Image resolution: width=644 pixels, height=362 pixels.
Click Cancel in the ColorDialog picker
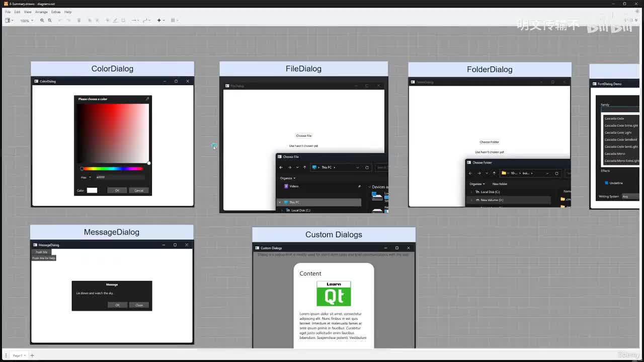coord(139,191)
